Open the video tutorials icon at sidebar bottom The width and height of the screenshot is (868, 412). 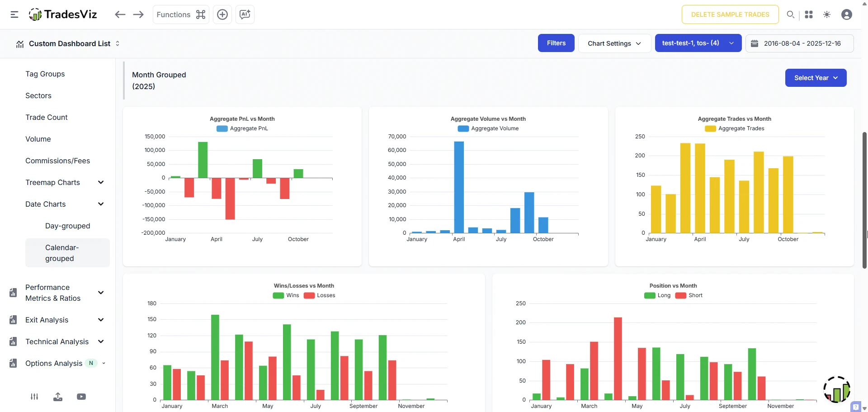[x=81, y=397]
